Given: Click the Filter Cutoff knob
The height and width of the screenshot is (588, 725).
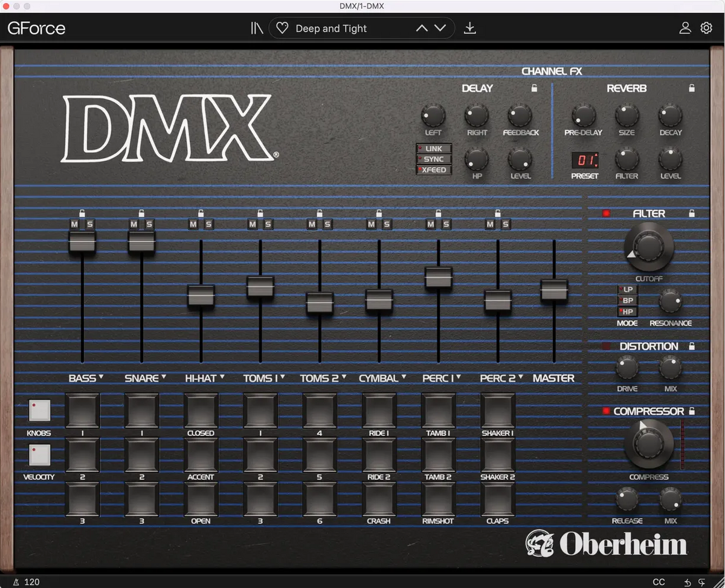Looking at the screenshot, I should point(649,246).
